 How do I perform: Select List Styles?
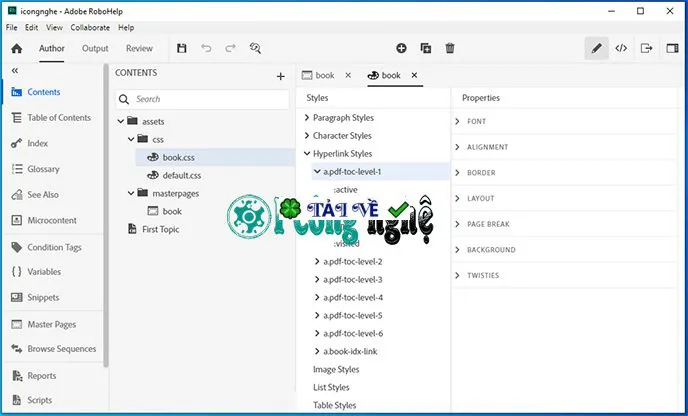(331, 387)
